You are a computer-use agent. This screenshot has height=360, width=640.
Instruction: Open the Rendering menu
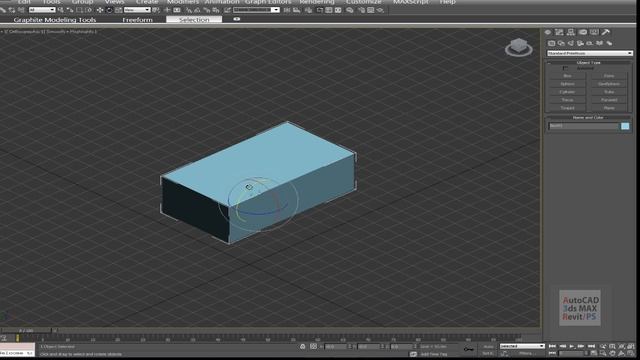(317, 2)
